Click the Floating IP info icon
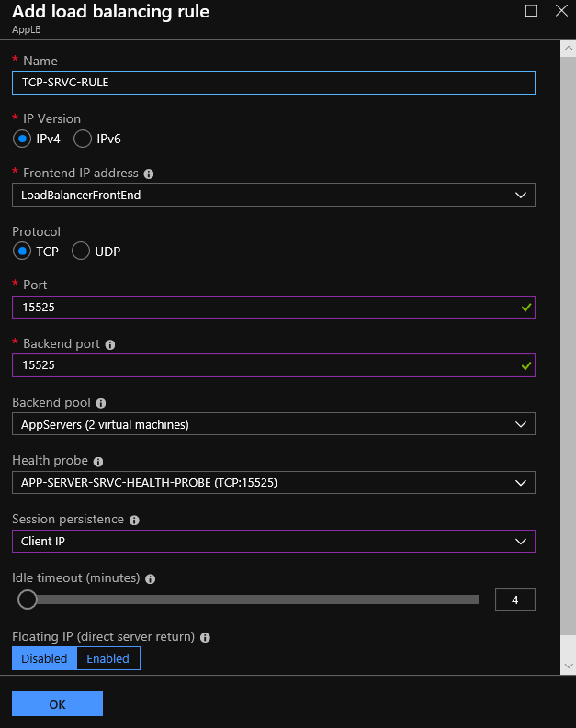Viewport: 576px width, 728px height. (x=205, y=637)
